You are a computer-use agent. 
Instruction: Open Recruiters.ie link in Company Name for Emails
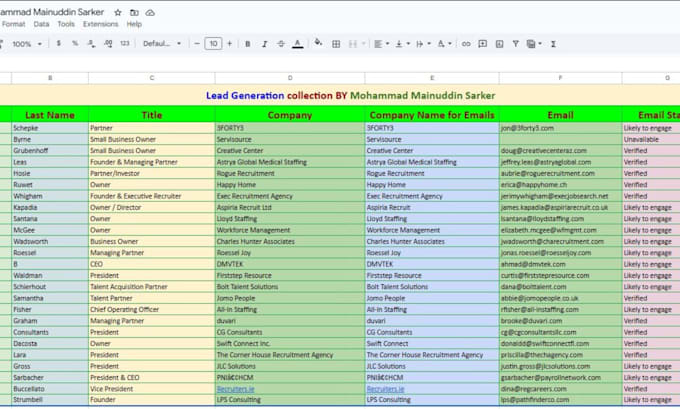tap(386, 389)
